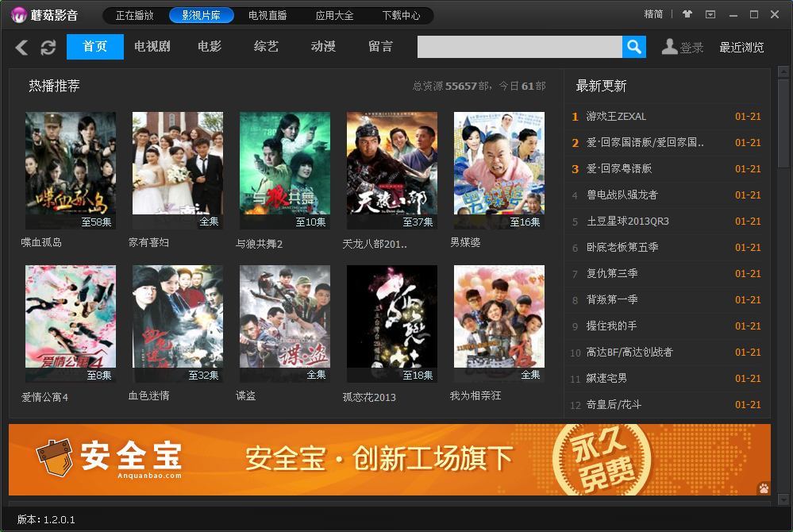Click the user login avatar icon
The width and height of the screenshot is (793, 532).
point(669,47)
